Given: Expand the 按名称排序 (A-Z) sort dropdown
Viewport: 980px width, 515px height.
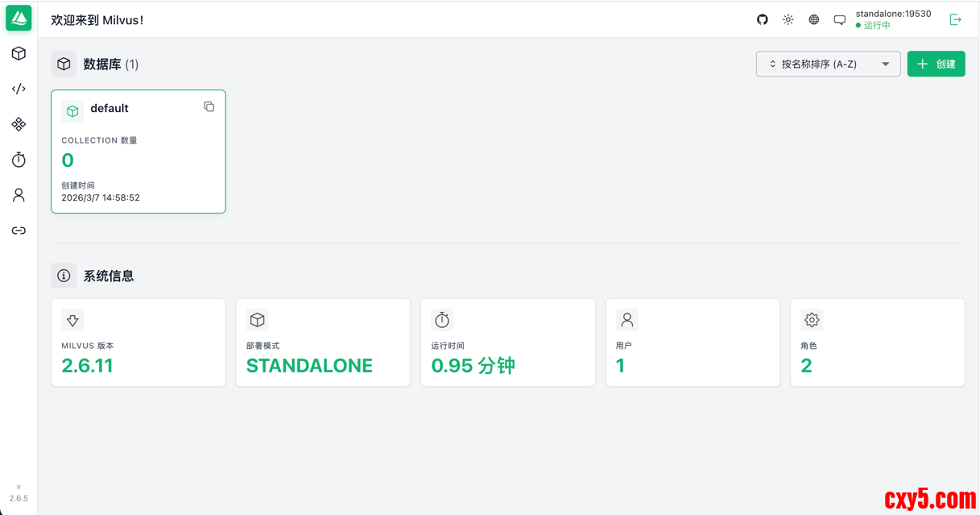Looking at the screenshot, I should point(828,64).
